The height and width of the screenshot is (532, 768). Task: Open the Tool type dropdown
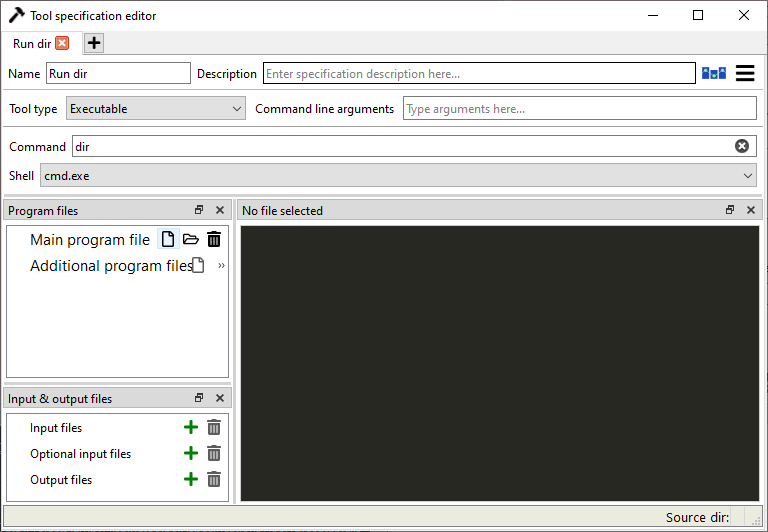tap(156, 109)
